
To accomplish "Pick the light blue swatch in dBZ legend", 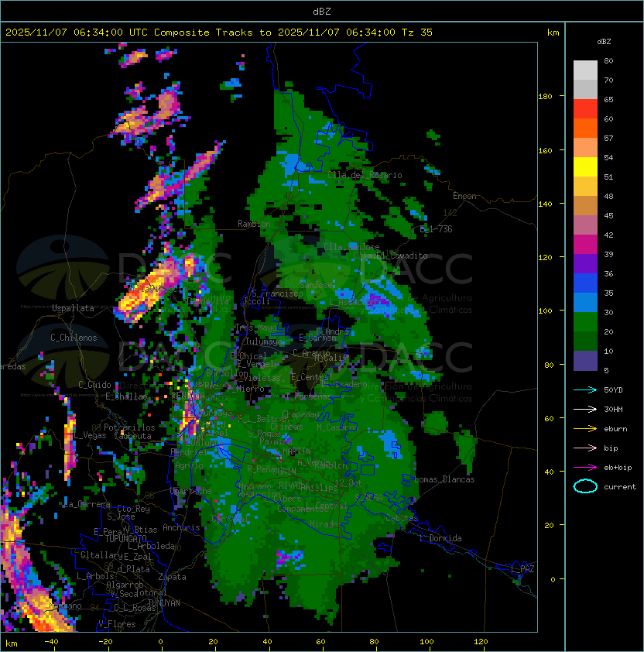I will tap(585, 303).
